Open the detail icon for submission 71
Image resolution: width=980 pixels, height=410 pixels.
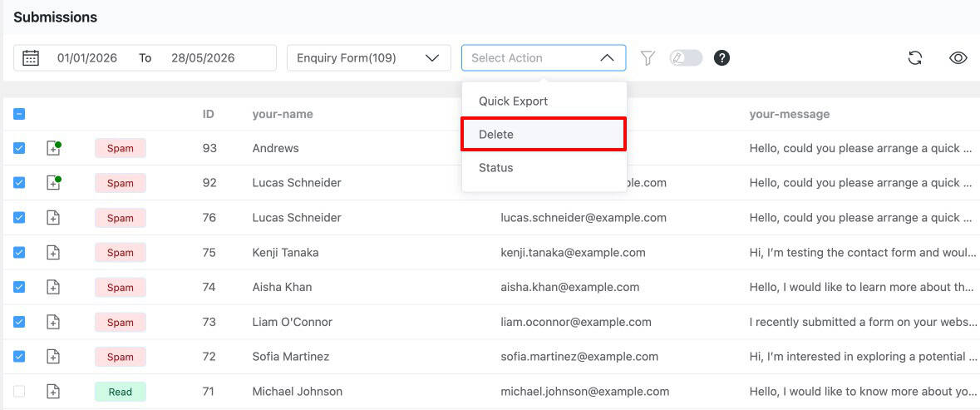[x=54, y=392]
